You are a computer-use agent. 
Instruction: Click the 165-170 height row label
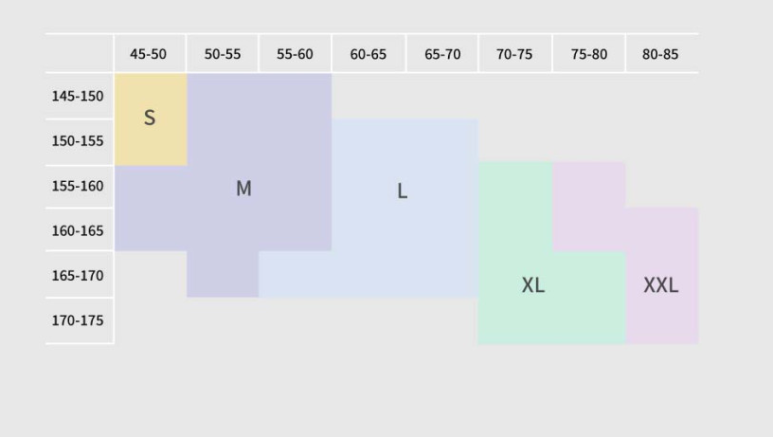coord(78,276)
